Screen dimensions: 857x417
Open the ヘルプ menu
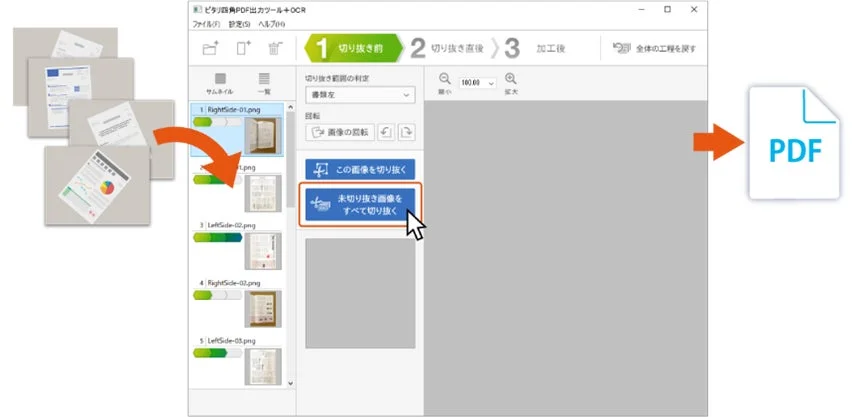point(272,25)
